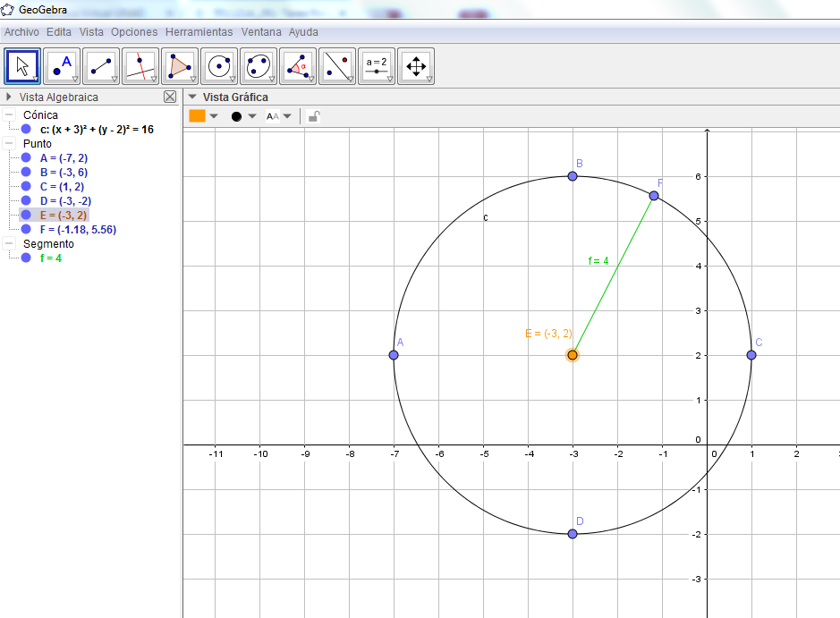This screenshot has height=618, width=840.
Task: Select the Polygon tool
Action: [179, 65]
